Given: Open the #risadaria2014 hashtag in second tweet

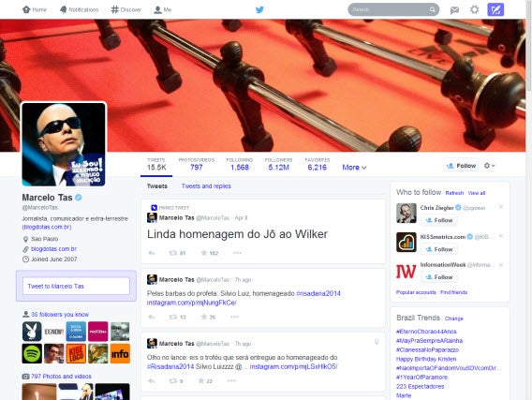Looking at the screenshot, I should click(x=318, y=293).
